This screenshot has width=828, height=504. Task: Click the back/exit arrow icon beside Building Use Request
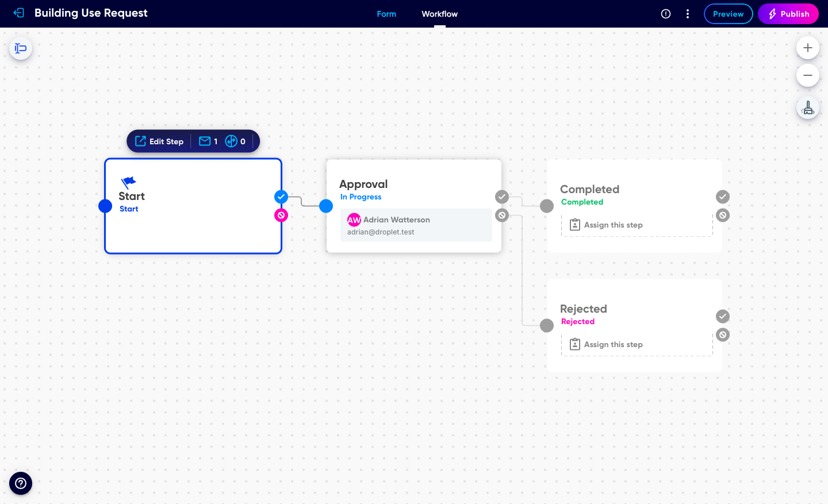pos(19,13)
